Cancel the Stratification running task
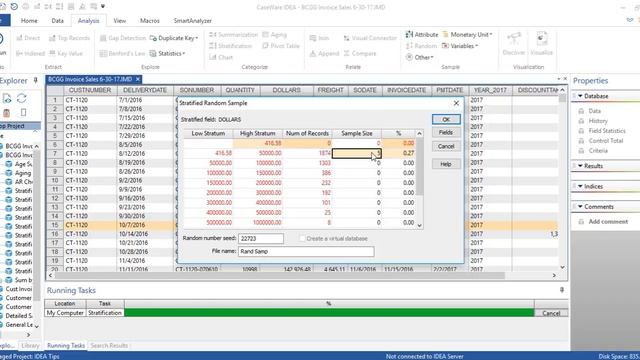Viewport: 640px width, 360px height. pyautogui.click(x=551, y=313)
